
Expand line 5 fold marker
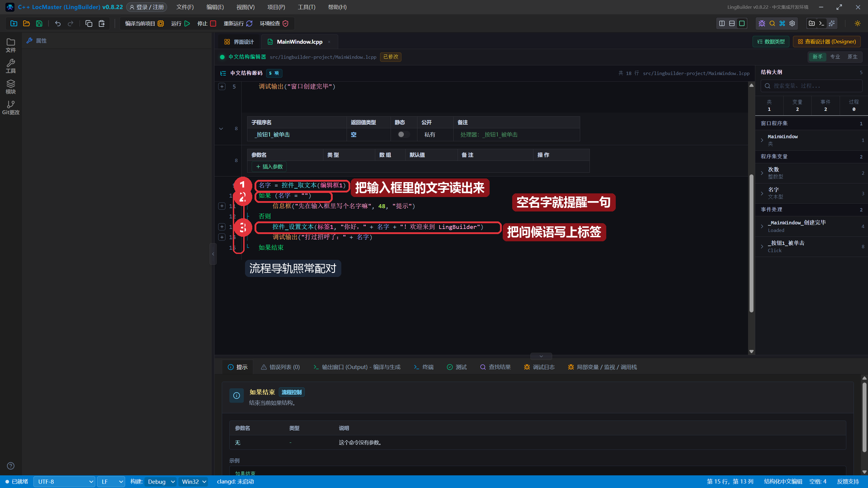[222, 86]
